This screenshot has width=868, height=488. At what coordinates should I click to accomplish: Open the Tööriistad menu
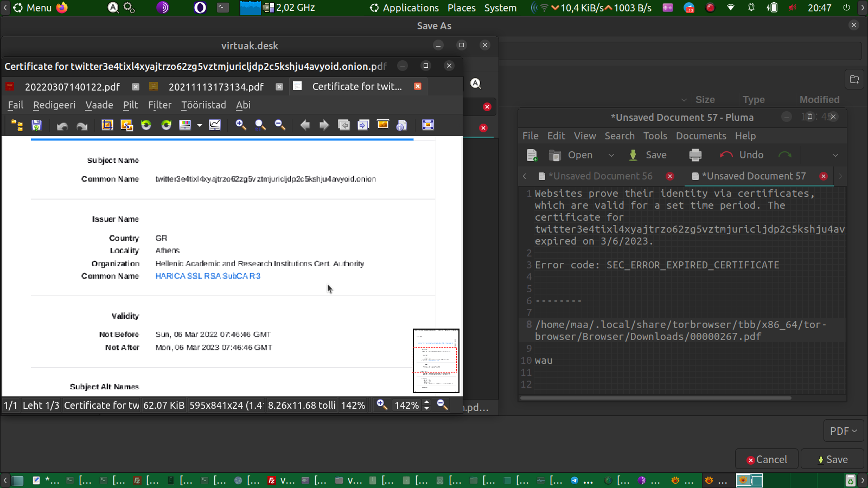click(x=203, y=105)
